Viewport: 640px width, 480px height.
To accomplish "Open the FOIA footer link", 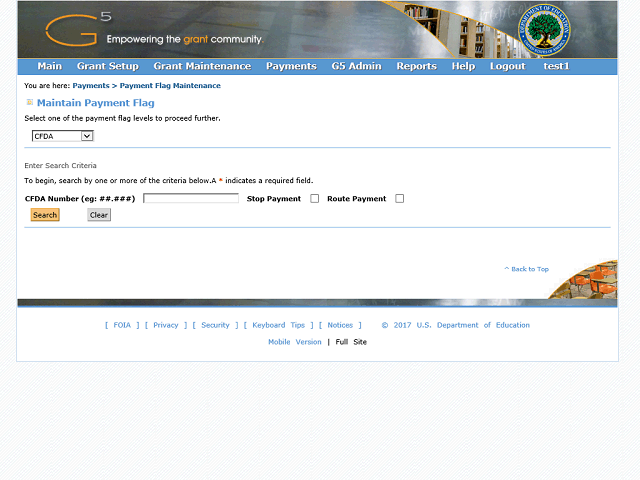I will (x=122, y=325).
